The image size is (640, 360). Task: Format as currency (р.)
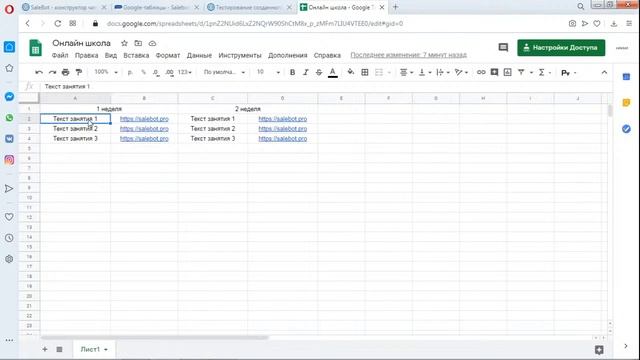pyautogui.click(x=130, y=72)
